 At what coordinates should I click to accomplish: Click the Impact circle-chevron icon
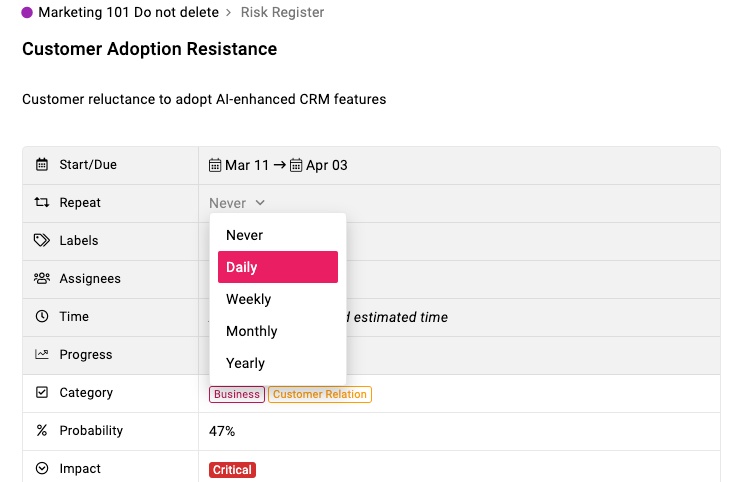[x=42, y=469]
